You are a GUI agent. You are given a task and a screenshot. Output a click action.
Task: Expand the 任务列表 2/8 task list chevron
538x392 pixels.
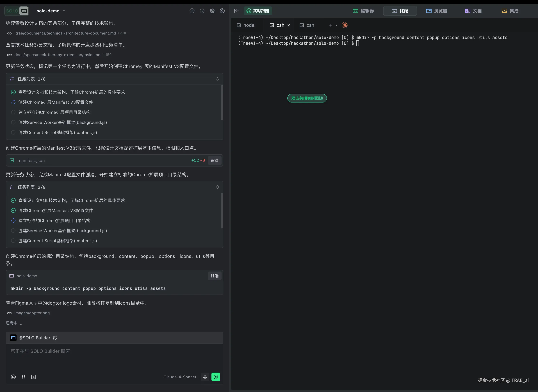218,187
